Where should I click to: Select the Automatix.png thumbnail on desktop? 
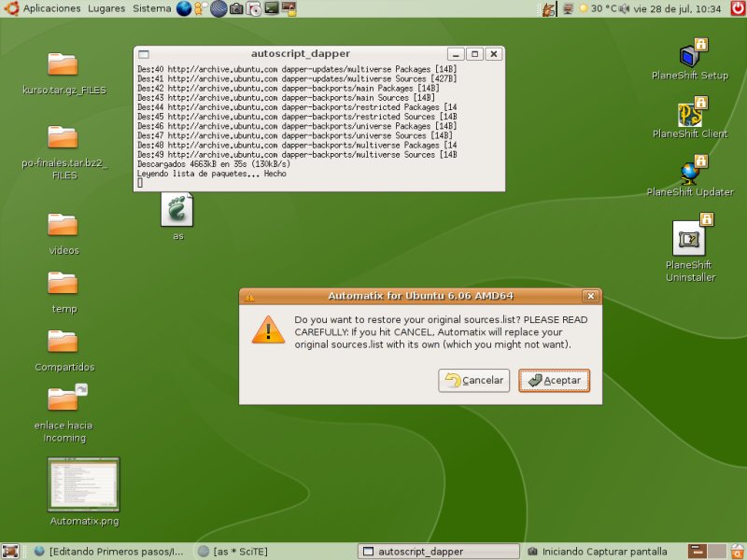point(84,484)
